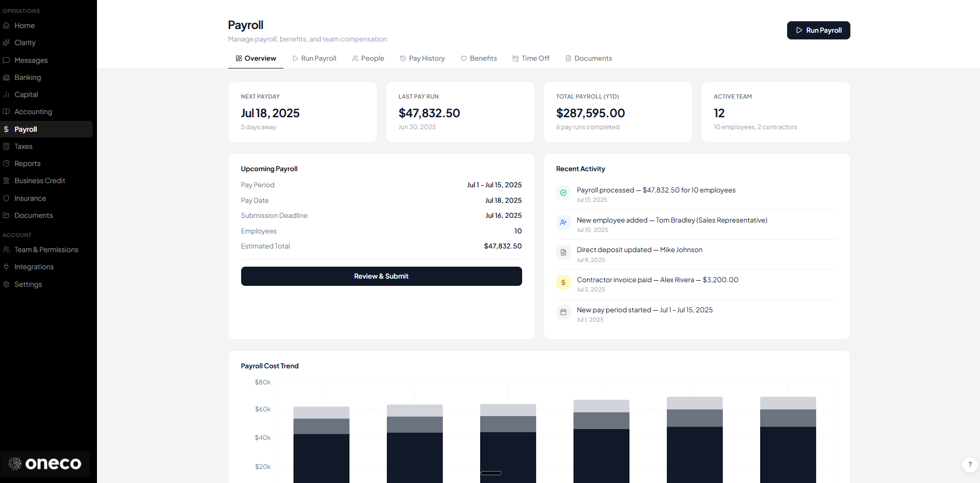Select the Time Off tab
Viewport: 980px width, 483px height.
[530, 58]
